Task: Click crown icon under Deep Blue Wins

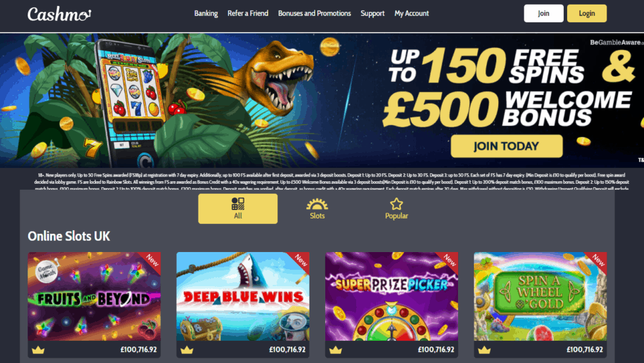Action: coord(187,350)
